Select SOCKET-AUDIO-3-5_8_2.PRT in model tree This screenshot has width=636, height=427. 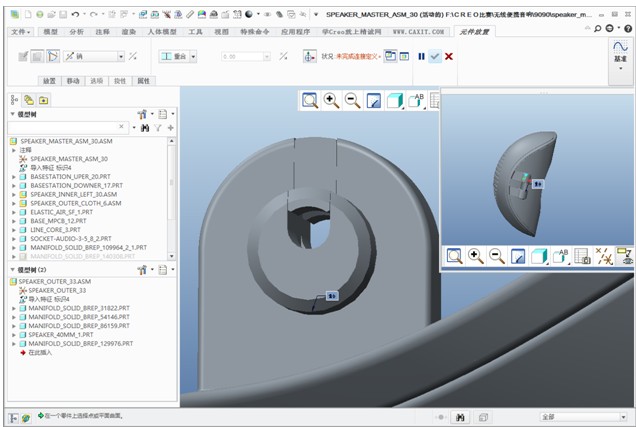[71, 239]
